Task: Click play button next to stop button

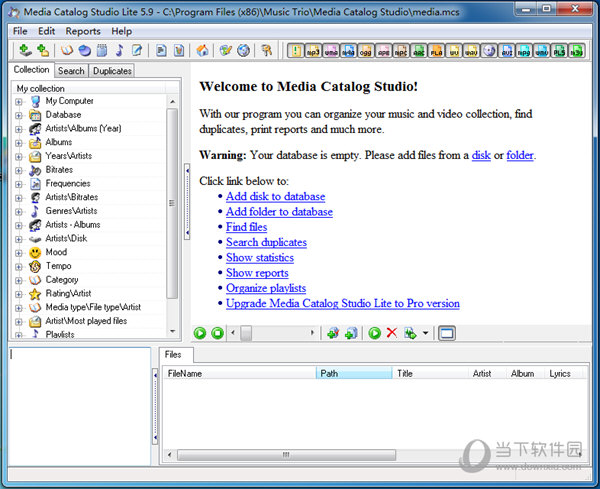Action: pos(200,333)
